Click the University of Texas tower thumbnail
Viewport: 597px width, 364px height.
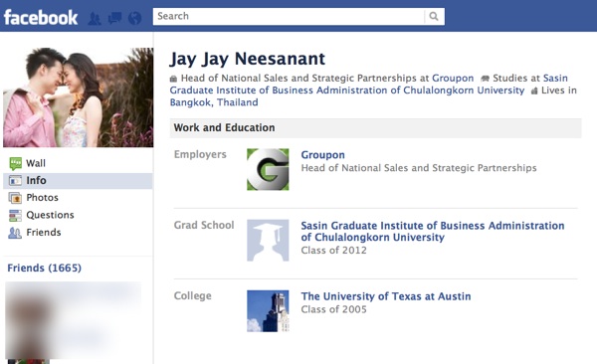[x=268, y=311]
